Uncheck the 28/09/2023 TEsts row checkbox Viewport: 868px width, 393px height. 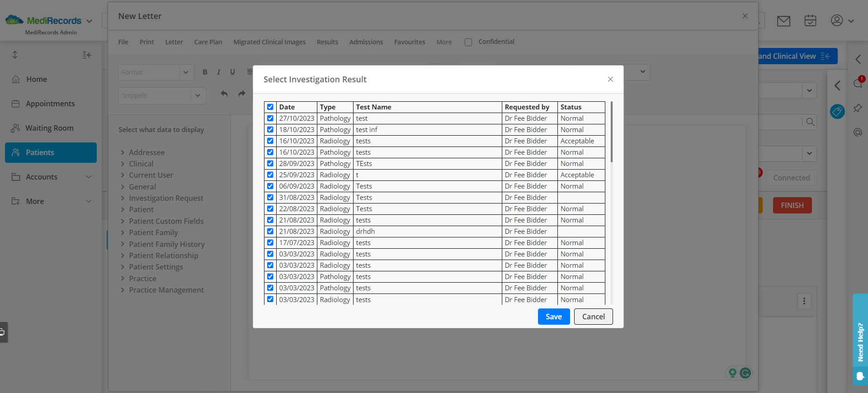tap(270, 164)
